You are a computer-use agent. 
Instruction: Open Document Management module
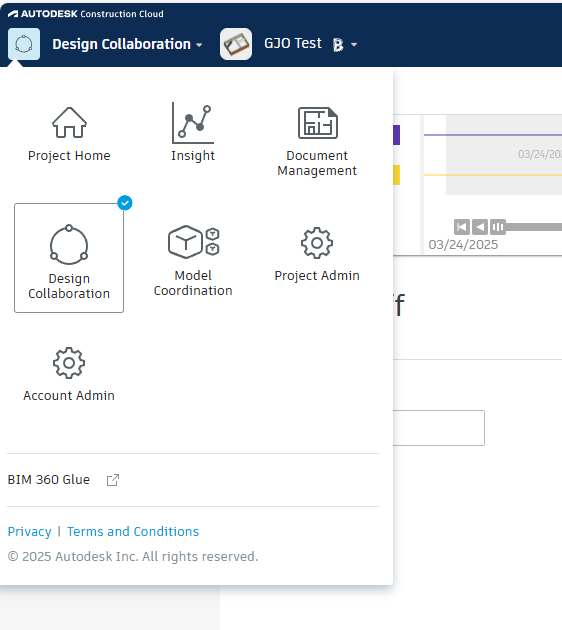[317, 141]
